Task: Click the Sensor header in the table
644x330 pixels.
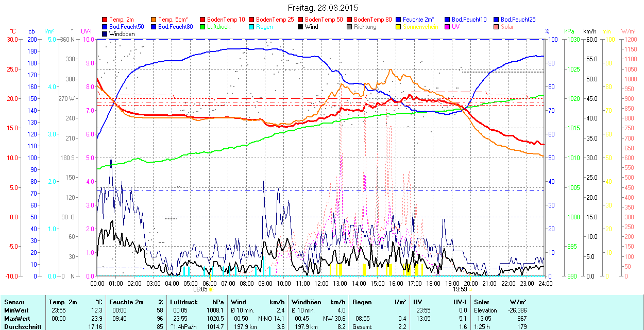Action: [14, 302]
